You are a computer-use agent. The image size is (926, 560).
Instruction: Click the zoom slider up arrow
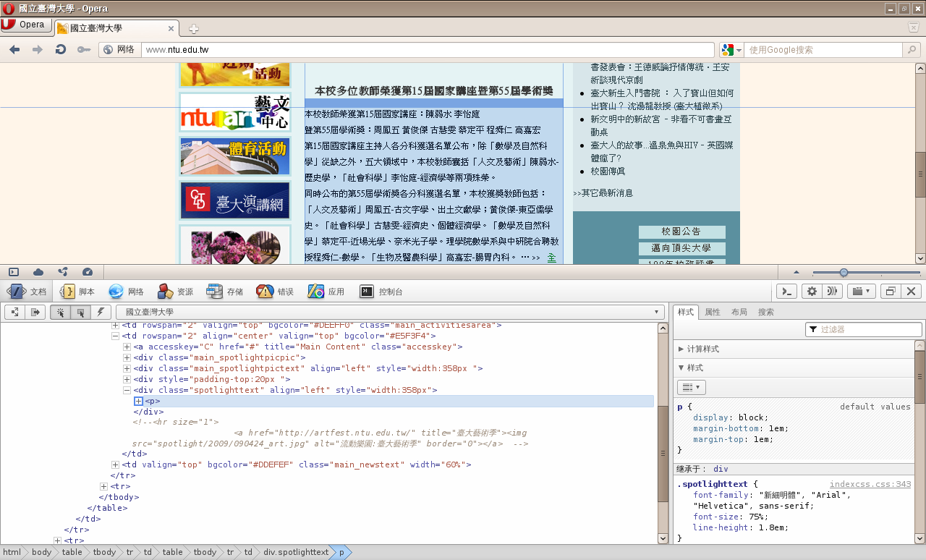(x=797, y=272)
